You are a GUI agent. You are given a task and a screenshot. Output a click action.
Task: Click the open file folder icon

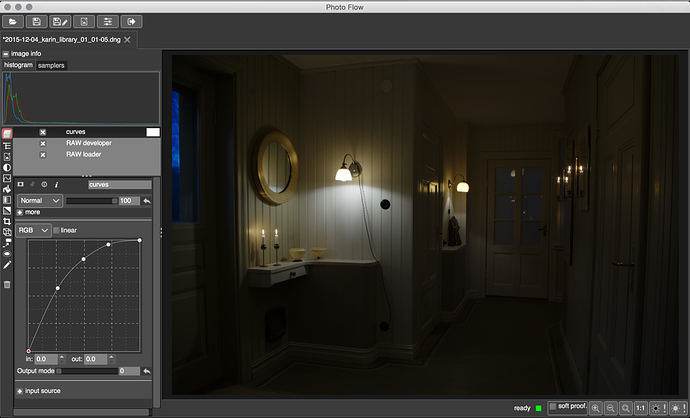[13, 21]
